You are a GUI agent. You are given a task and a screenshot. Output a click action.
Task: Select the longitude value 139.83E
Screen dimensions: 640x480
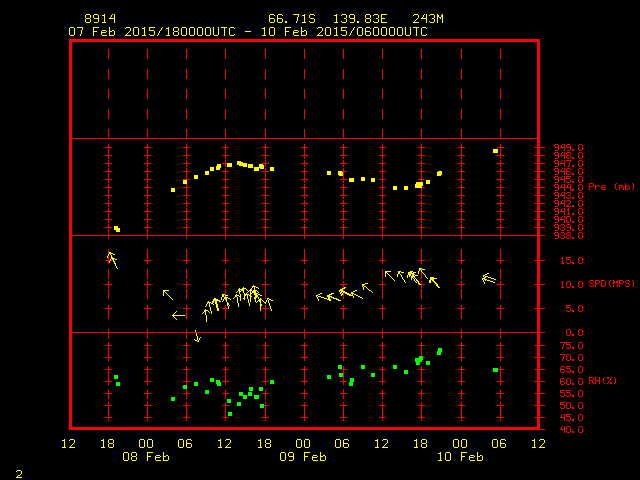[360, 19]
